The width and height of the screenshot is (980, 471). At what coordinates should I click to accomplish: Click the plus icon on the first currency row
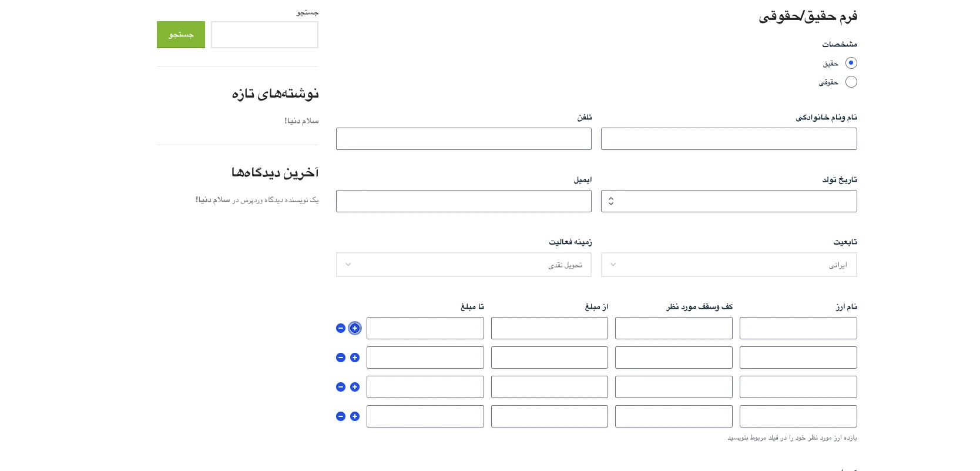[355, 328]
